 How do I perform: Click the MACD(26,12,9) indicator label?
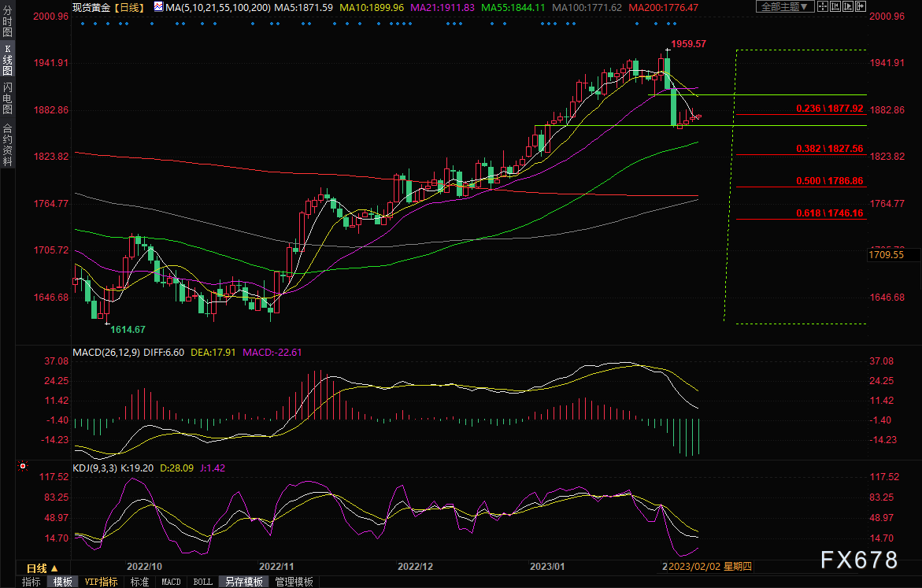(x=106, y=352)
